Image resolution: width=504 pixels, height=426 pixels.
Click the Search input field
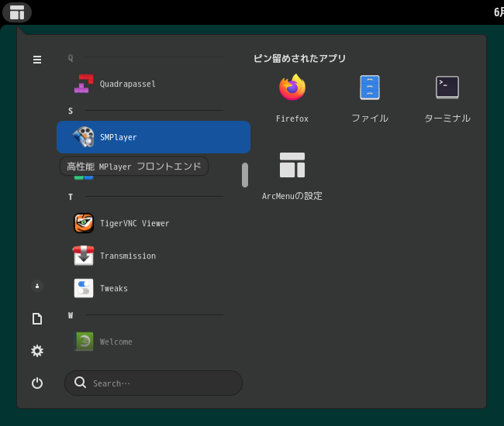click(154, 383)
